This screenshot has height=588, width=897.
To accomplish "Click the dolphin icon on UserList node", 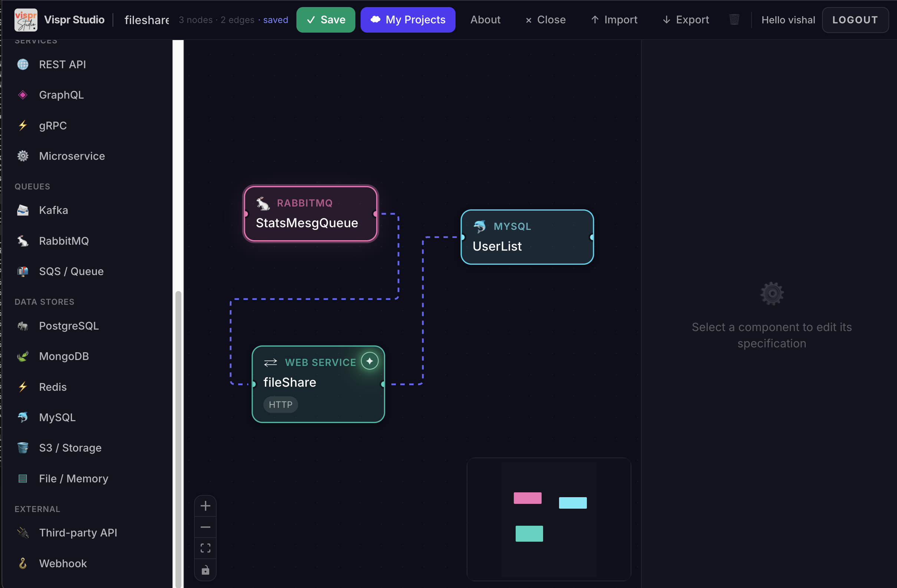I will pos(480,227).
